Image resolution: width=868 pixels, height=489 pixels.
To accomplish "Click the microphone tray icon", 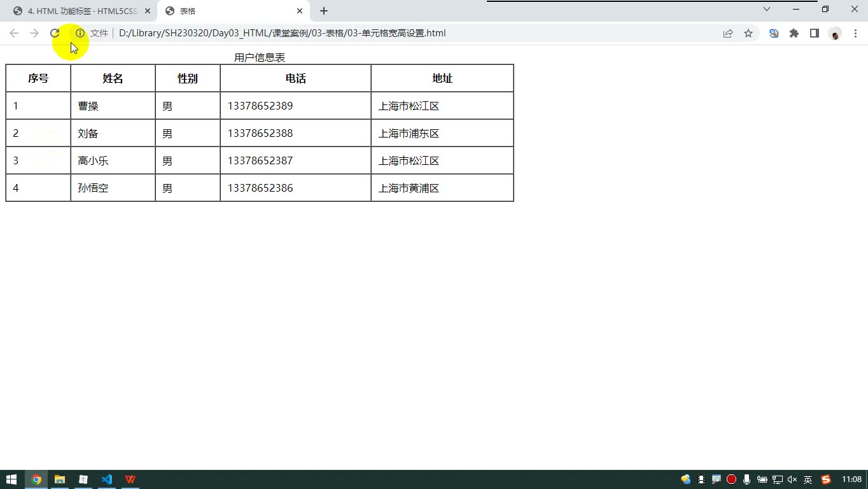I will pos(746,479).
